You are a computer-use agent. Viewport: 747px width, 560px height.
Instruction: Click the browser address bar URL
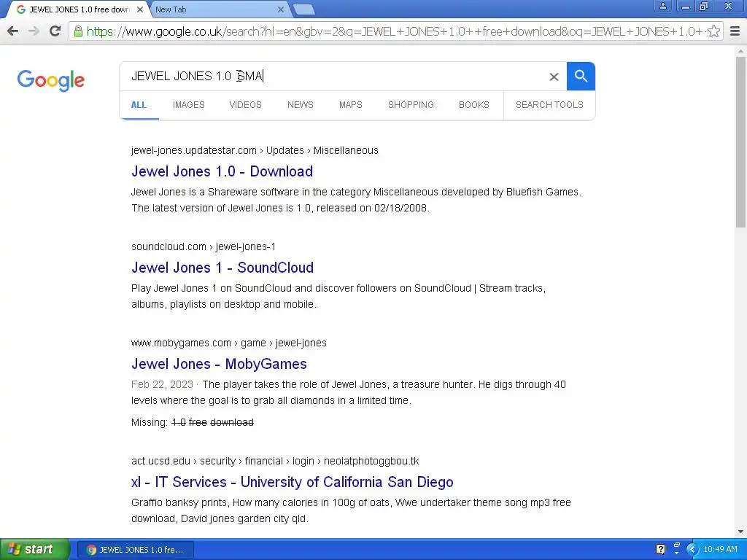point(395,31)
